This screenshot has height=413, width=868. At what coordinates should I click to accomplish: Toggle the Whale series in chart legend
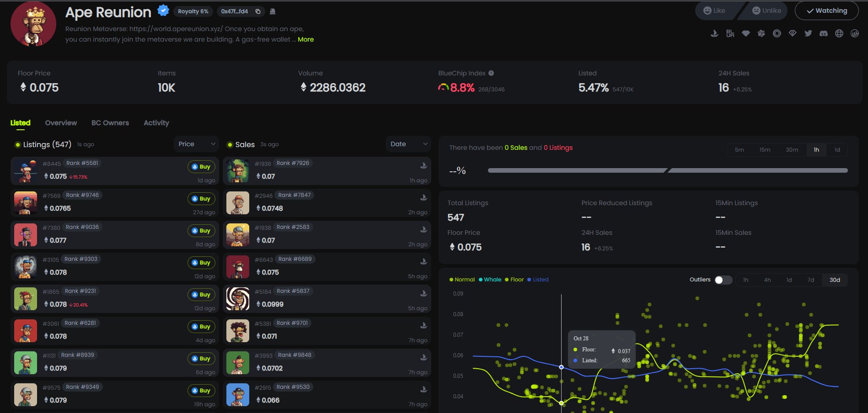490,280
